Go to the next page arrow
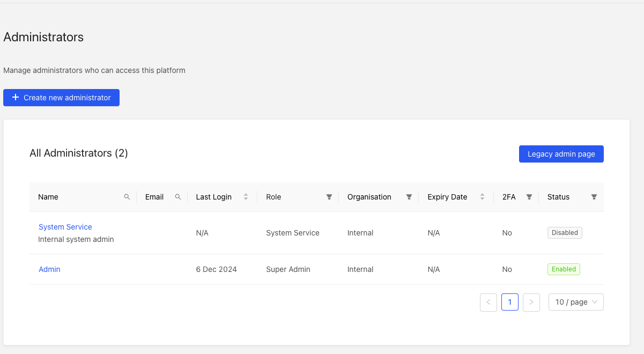 click(531, 302)
